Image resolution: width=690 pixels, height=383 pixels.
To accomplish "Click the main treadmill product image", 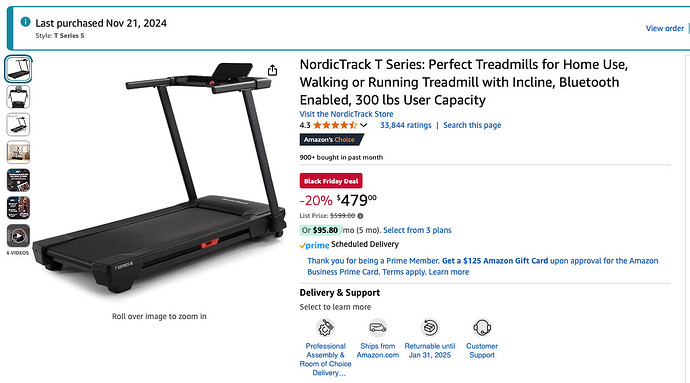I will pos(159,178).
